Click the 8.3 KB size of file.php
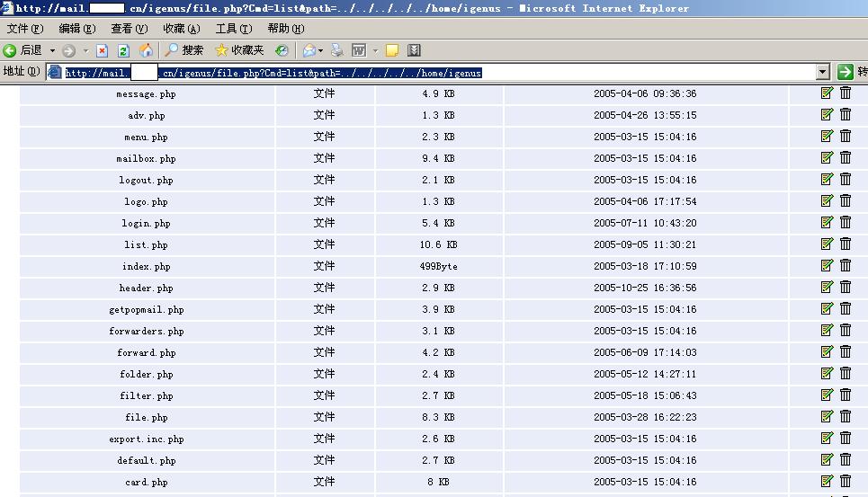The height and width of the screenshot is (497, 868). [438, 417]
